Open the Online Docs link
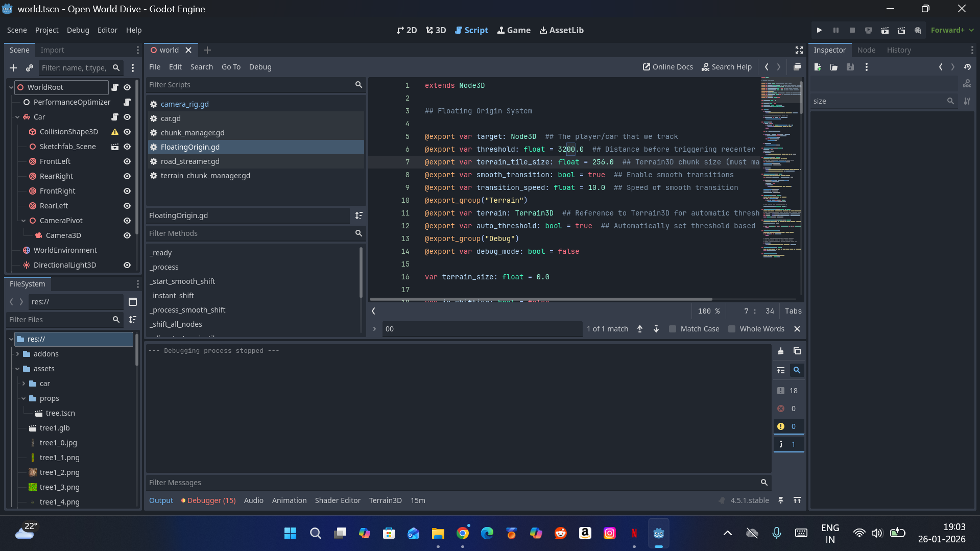The height and width of the screenshot is (551, 980). (x=667, y=67)
